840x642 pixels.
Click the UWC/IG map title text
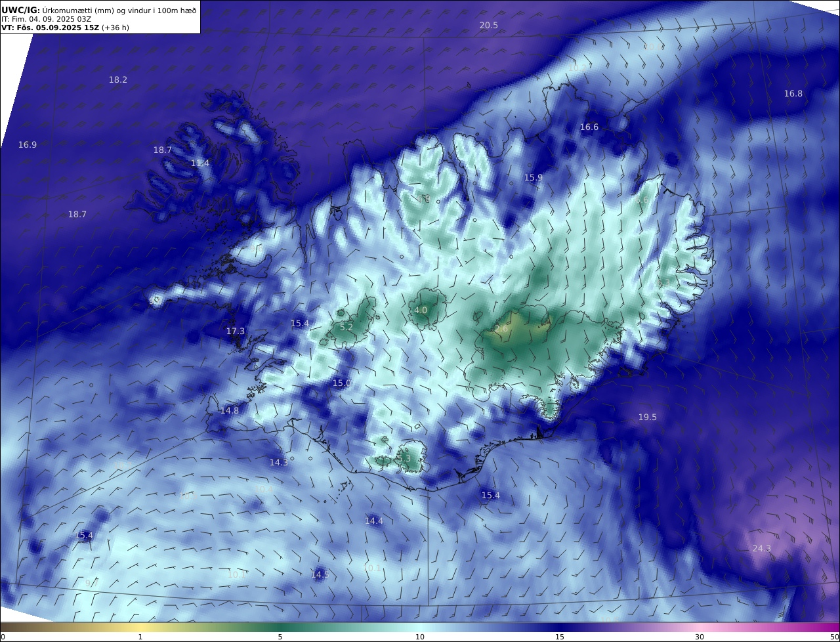pyautogui.click(x=98, y=10)
